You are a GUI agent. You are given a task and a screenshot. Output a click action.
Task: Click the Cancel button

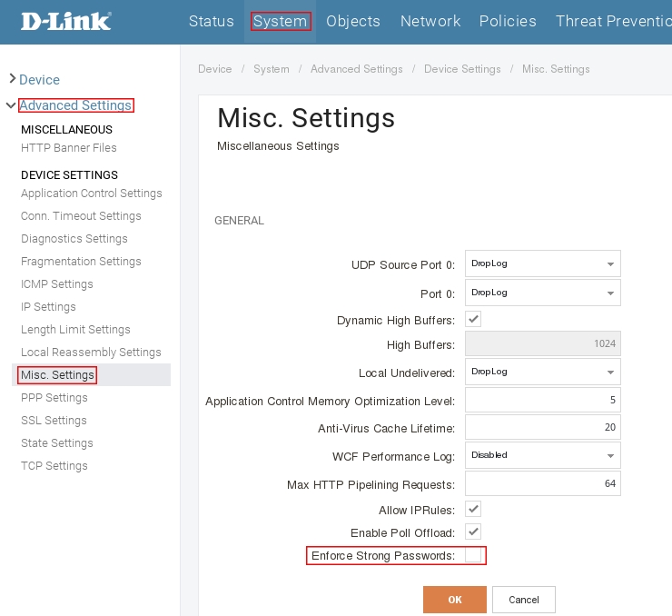coord(524,600)
